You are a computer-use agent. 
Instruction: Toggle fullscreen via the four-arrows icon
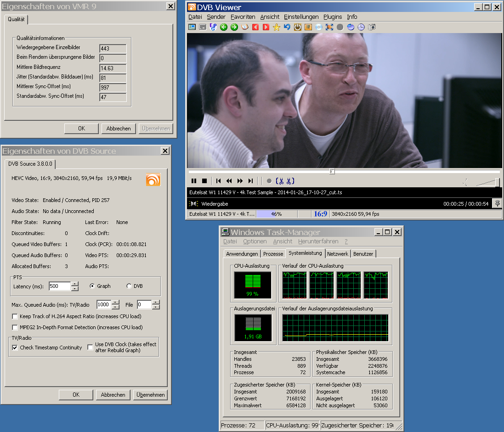[x=329, y=27]
